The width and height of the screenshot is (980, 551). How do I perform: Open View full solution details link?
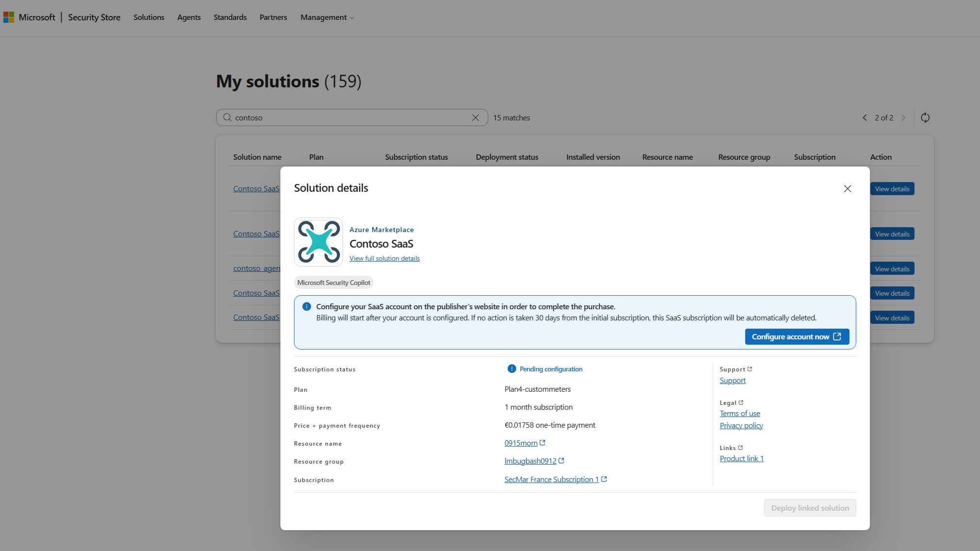[x=384, y=258]
